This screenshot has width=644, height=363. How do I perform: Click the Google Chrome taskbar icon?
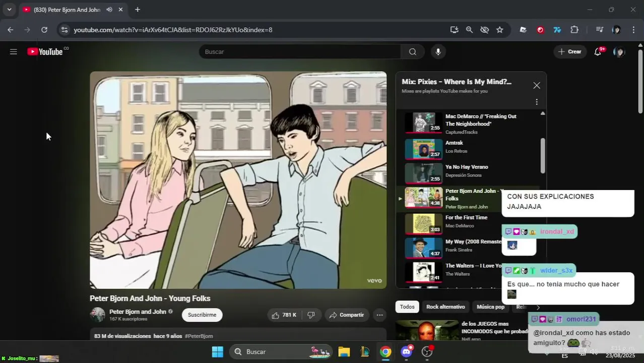[x=385, y=351]
